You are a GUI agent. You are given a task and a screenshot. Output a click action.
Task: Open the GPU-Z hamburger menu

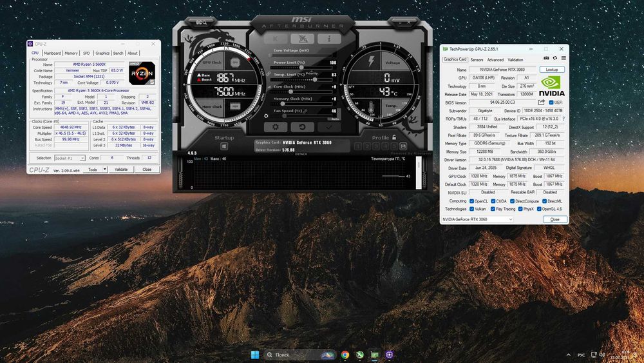tap(564, 59)
